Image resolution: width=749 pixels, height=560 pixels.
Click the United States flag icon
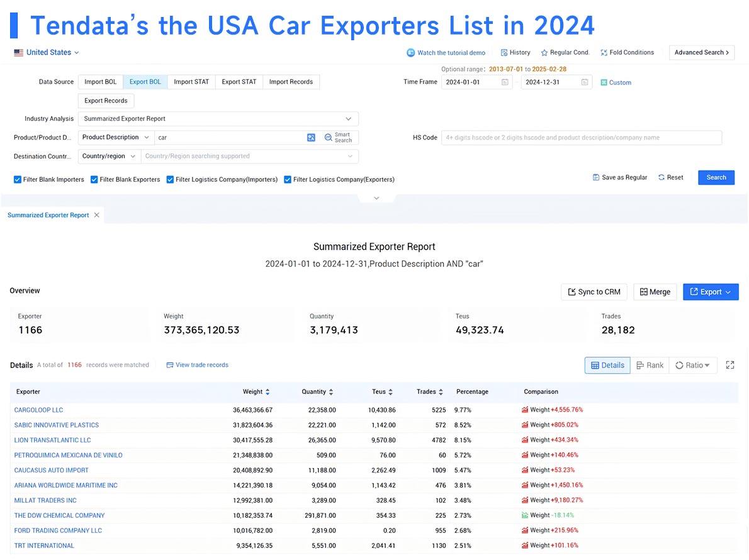(x=19, y=52)
